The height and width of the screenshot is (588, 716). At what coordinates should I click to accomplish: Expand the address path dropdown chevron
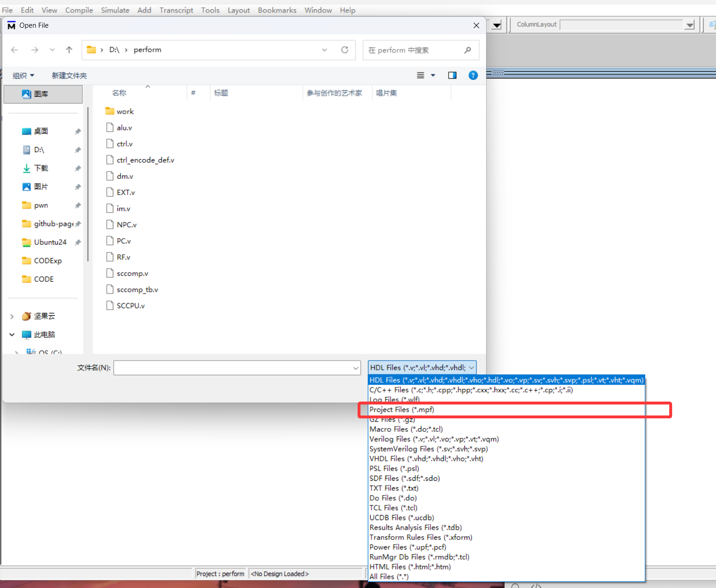tap(324, 50)
